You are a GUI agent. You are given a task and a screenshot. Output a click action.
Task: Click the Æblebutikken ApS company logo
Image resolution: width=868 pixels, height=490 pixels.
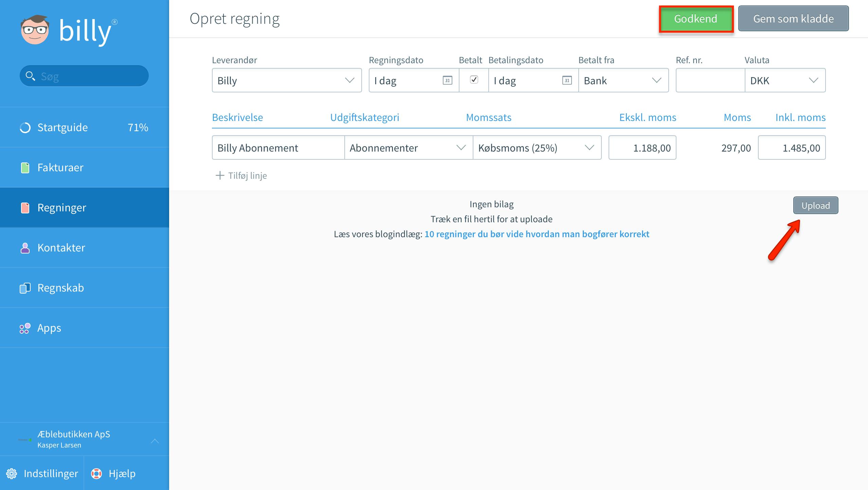[x=25, y=440]
